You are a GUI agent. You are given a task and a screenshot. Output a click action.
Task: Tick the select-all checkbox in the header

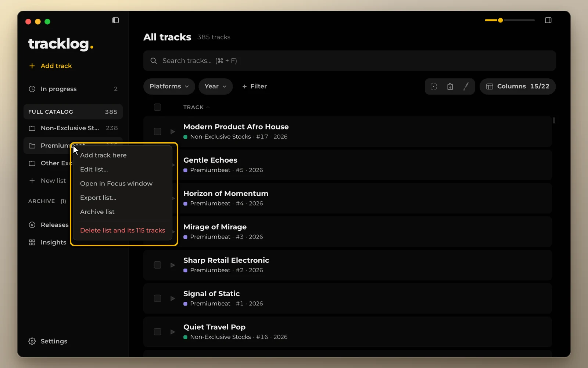[157, 107]
